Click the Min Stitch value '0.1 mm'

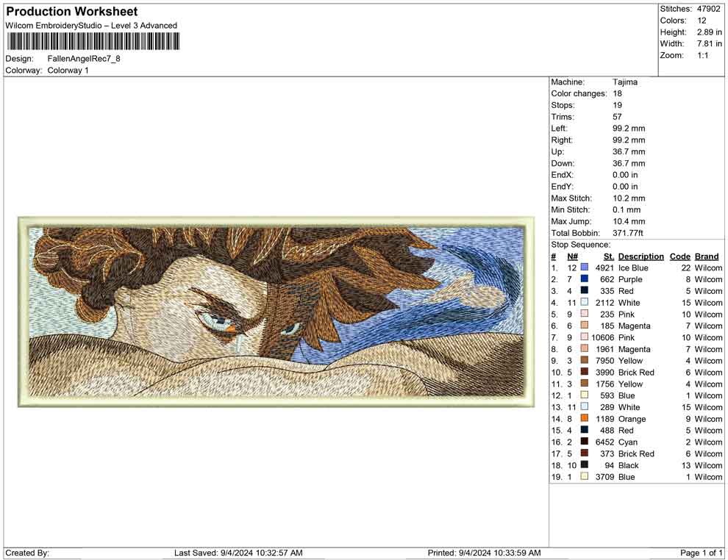627,209
